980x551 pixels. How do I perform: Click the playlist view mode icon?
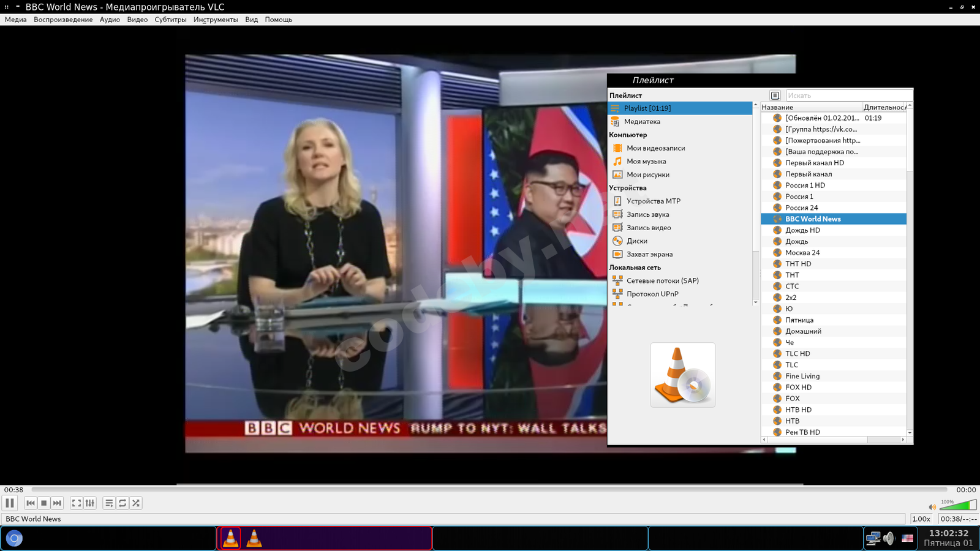775,96
